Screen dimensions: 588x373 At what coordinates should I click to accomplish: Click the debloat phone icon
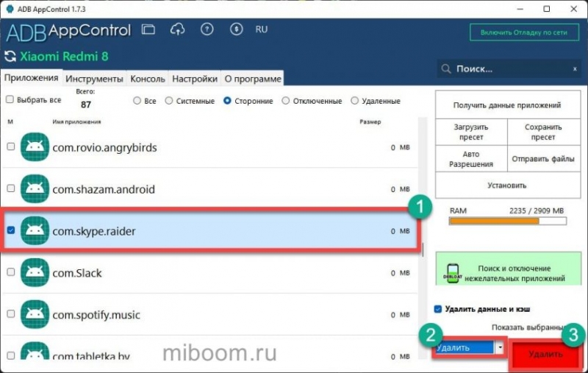click(453, 274)
